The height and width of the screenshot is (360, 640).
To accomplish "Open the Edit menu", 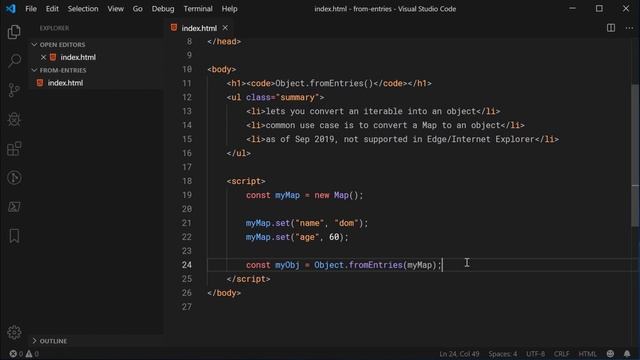I will click(52, 9).
